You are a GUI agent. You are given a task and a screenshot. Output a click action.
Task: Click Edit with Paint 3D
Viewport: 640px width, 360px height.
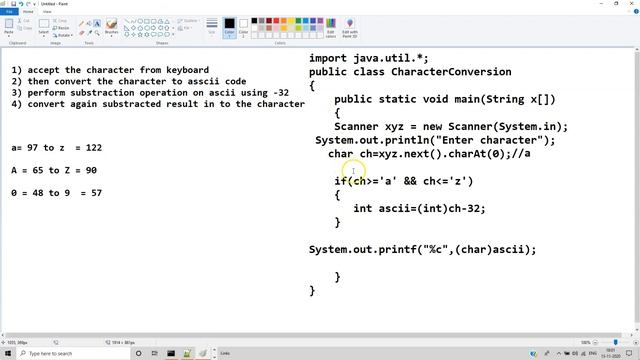click(350, 28)
